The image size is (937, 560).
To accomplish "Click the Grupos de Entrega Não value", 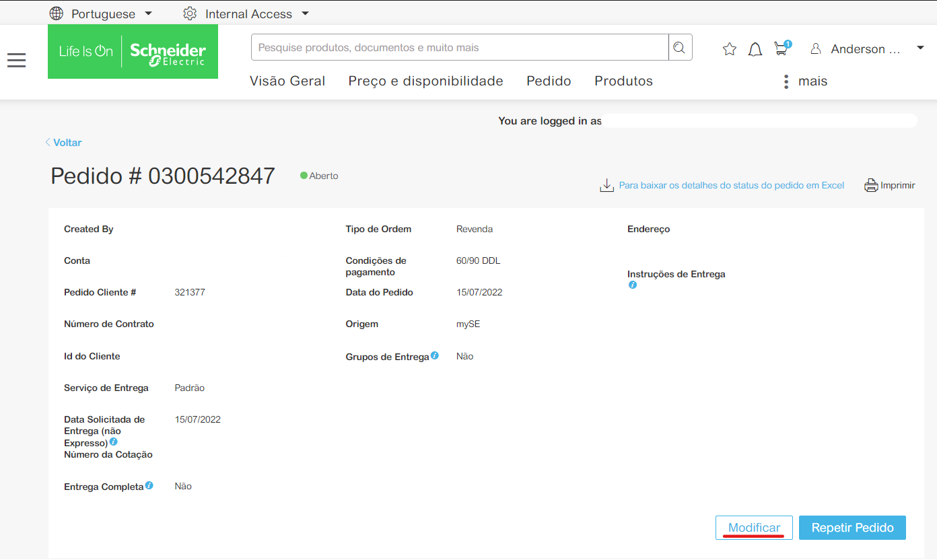I will [x=464, y=356].
